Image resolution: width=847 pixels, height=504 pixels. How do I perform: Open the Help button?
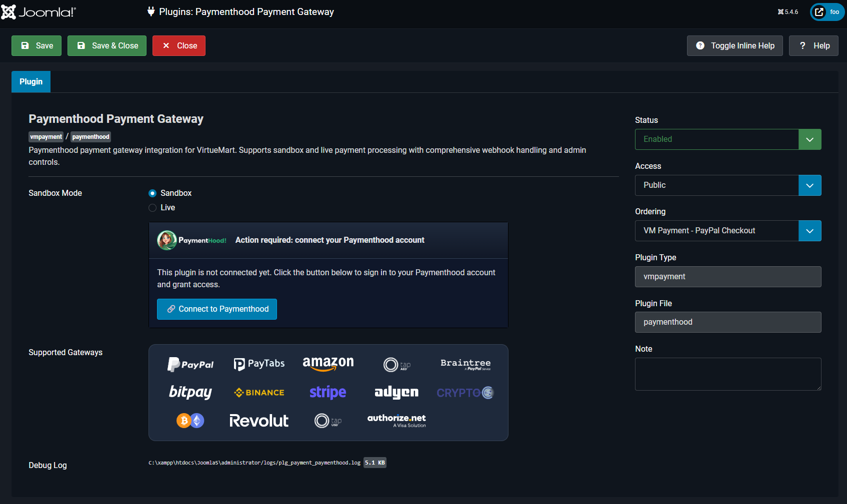[x=813, y=45]
